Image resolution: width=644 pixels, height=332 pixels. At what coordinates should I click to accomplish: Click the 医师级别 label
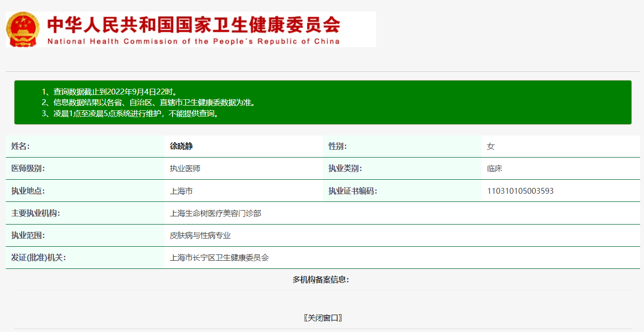(x=28, y=169)
